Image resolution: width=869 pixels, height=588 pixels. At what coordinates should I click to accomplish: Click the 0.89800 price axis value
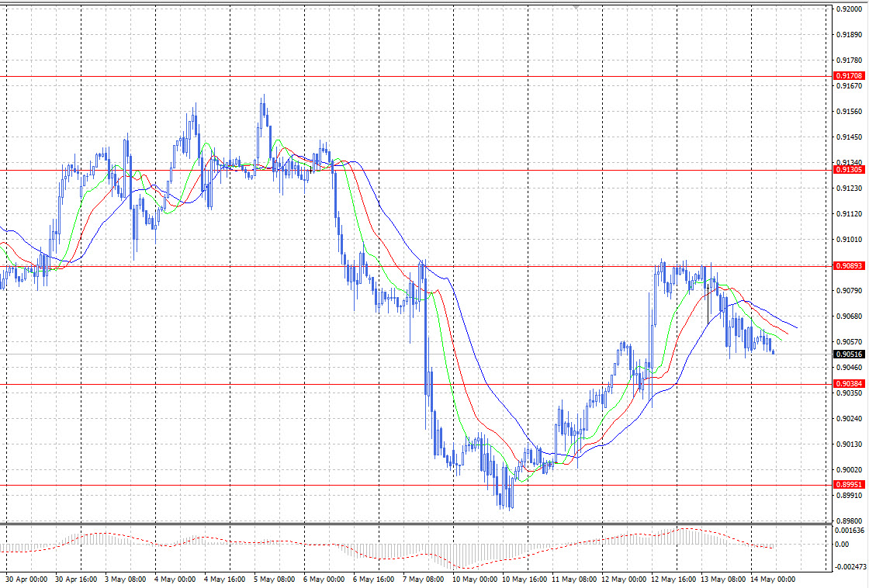tap(849, 521)
